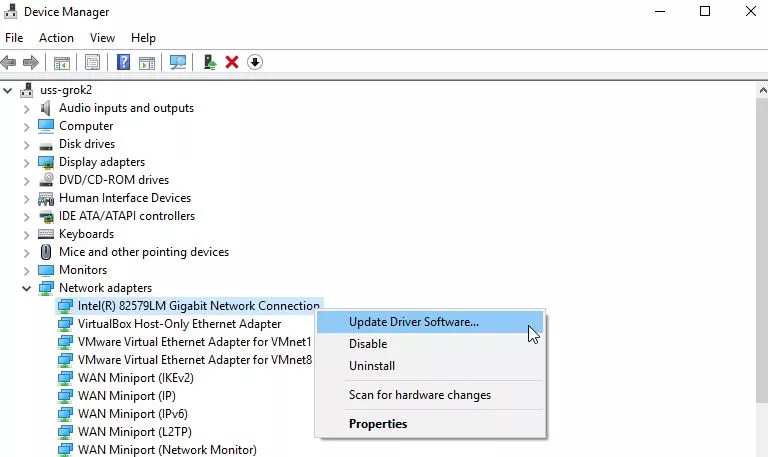The height and width of the screenshot is (457, 768).
Task: Choose Scan for hardware changes menu entry
Action: 430,395
